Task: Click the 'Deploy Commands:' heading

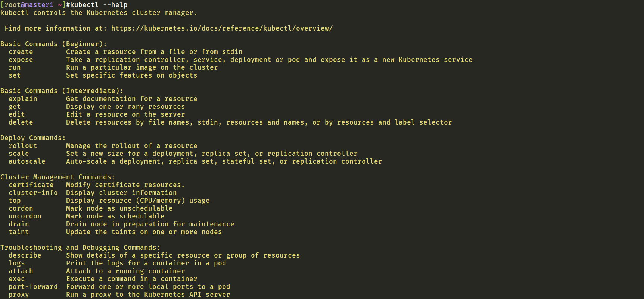Action: 33,138
